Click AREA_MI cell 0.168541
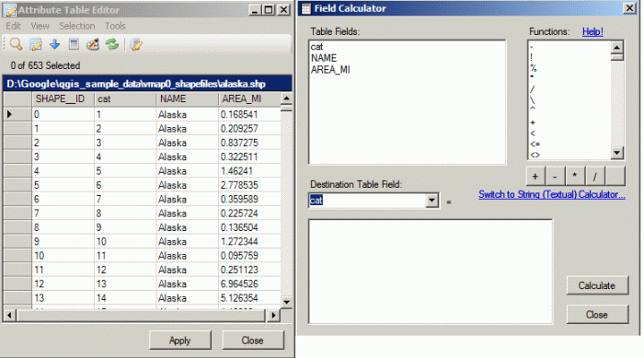This screenshot has width=644, height=358. coord(249,114)
